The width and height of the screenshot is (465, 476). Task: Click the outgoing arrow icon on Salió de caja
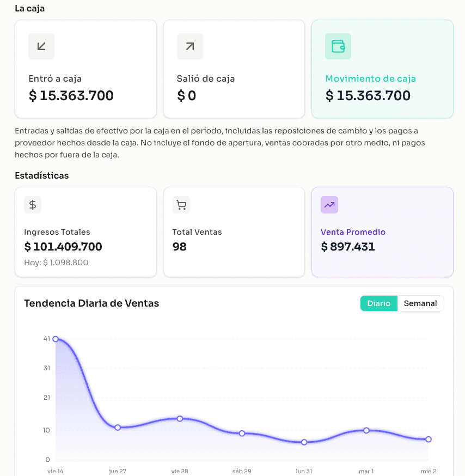190,46
